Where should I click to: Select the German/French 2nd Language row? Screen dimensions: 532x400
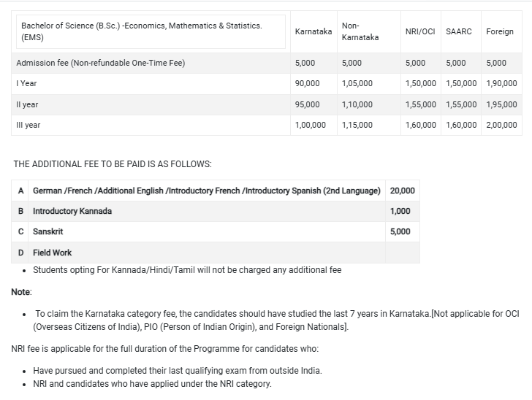click(207, 191)
